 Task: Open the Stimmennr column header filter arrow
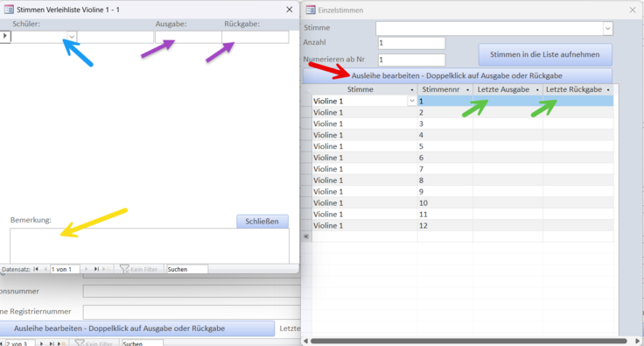click(x=467, y=90)
